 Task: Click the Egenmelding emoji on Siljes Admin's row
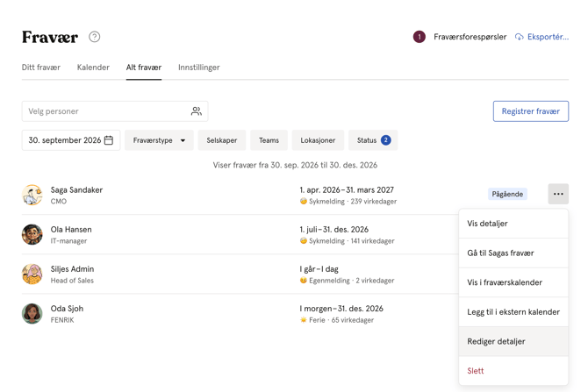pyautogui.click(x=304, y=281)
